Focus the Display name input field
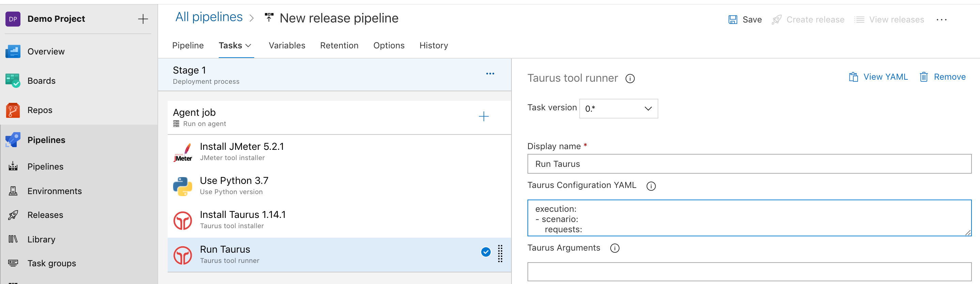The height and width of the screenshot is (284, 980). coord(749,164)
